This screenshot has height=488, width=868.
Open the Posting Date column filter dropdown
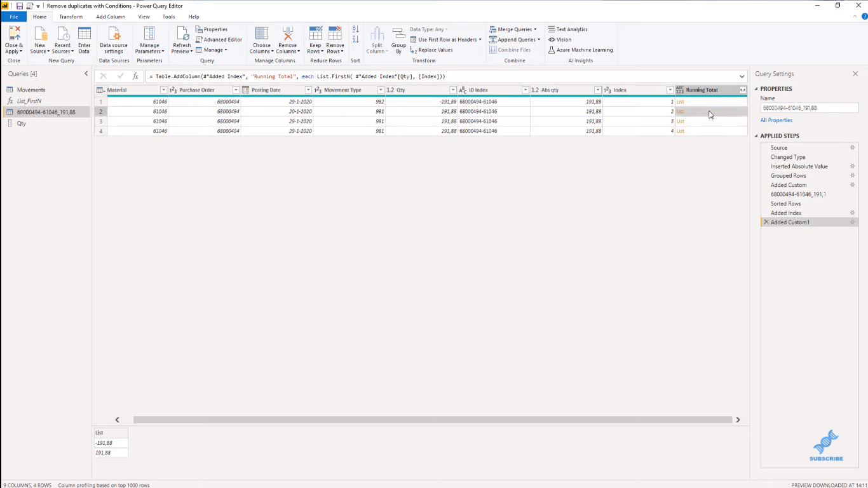click(308, 90)
